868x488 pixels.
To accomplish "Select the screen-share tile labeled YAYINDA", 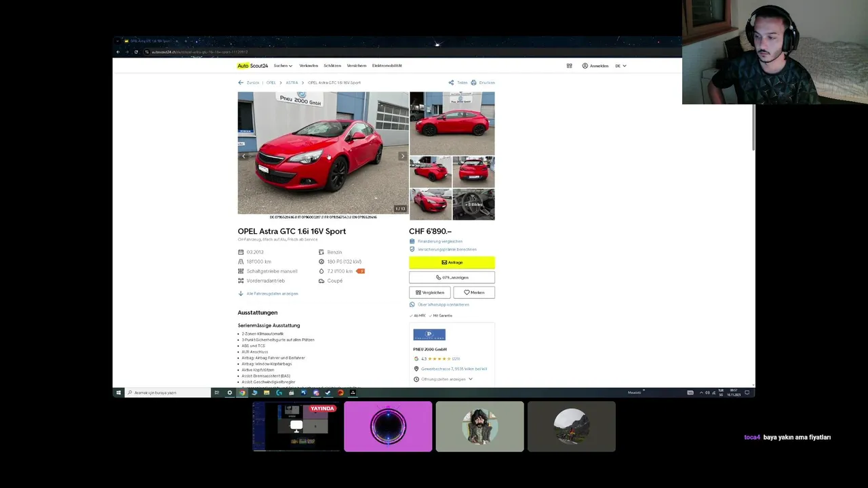I will pos(296,426).
